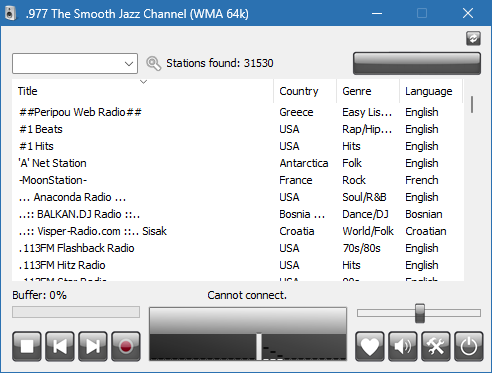Viewport: 492px width, 373px height.
Task: Click the app speaker icon in title bar
Action: coord(11,13)
